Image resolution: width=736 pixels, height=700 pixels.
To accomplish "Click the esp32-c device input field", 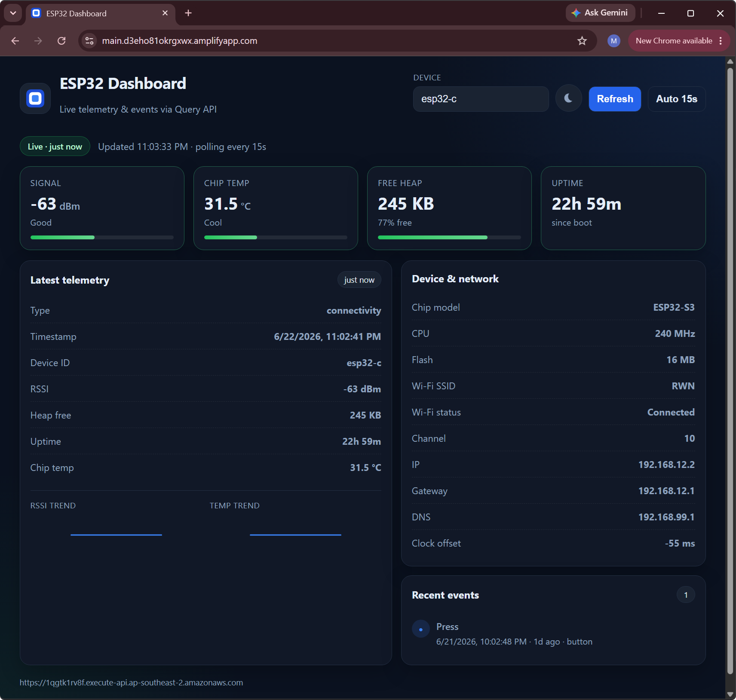I will [481, 99].
